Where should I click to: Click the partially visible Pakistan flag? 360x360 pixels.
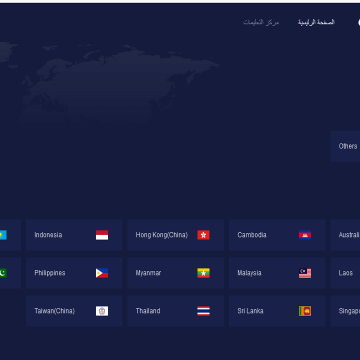pos(3,273)
